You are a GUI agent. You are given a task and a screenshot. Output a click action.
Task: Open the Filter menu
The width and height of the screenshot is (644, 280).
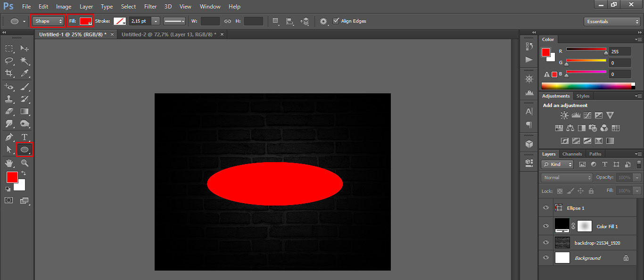pos(150,7)
